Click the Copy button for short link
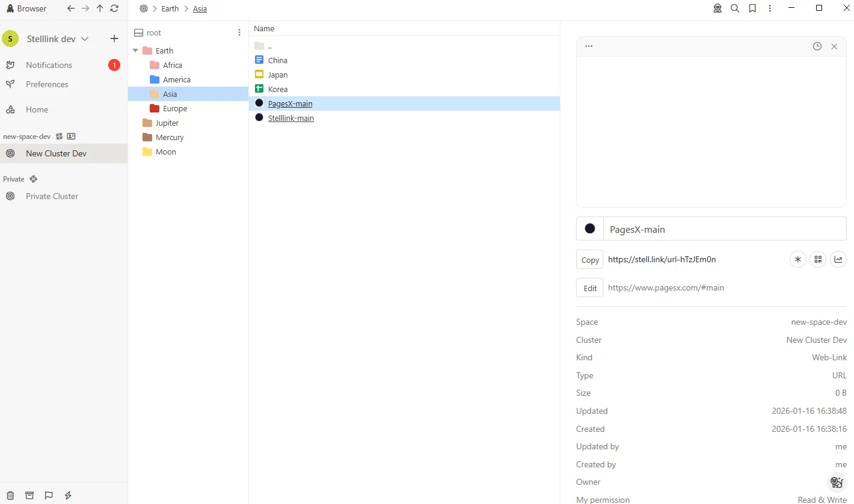The width and height of the screenshot is (854, 504). click(x=589, y=260)
